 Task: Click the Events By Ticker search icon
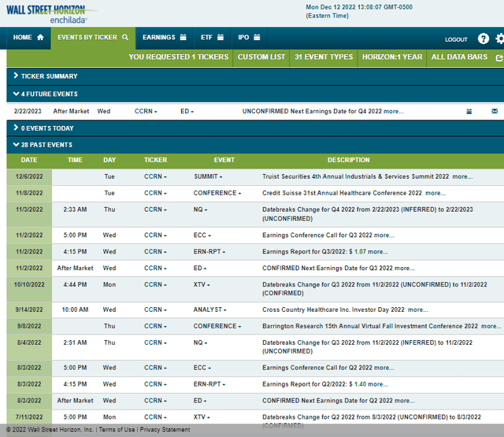tap(125, 37)
